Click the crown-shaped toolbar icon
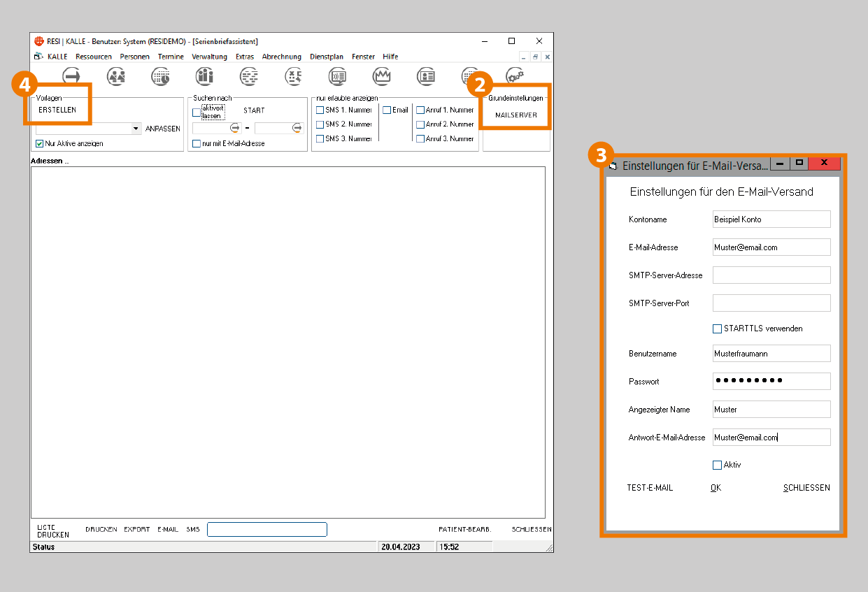 [x=382, y=75]
